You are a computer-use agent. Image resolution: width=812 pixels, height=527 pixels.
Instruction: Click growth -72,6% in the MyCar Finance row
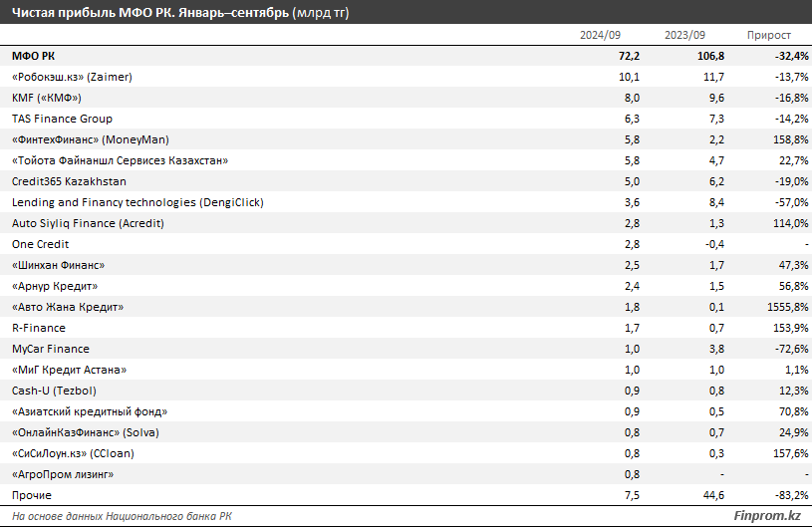click(791, 349)
